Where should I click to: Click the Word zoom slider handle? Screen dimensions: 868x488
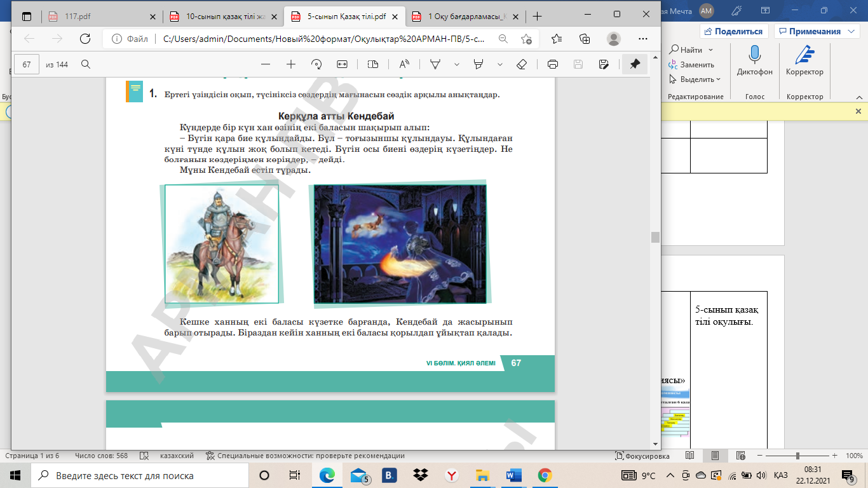click(797, 456)
